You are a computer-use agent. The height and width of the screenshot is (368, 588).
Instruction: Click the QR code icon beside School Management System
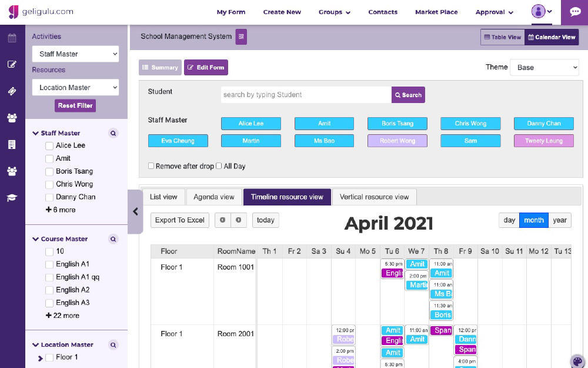click(241, 37)
